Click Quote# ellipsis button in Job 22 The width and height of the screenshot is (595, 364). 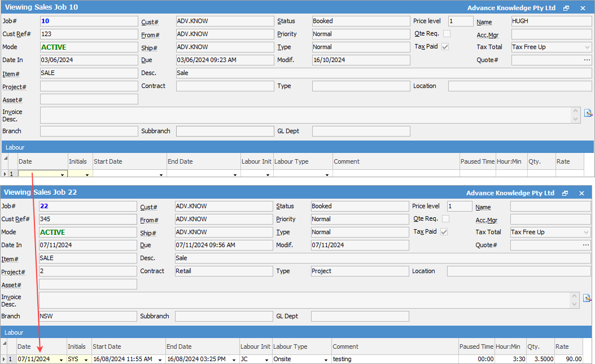click(585, 245)
